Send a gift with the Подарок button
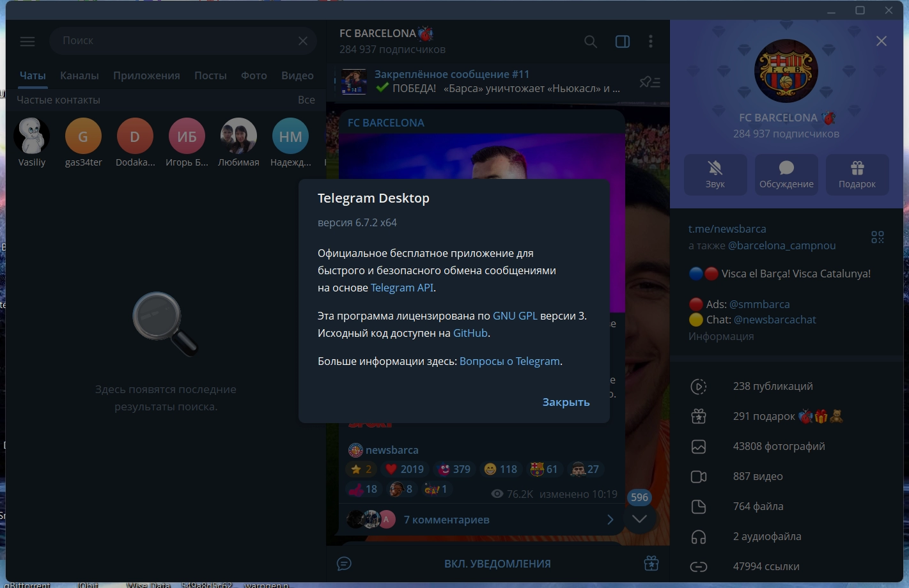 point(857,174)
